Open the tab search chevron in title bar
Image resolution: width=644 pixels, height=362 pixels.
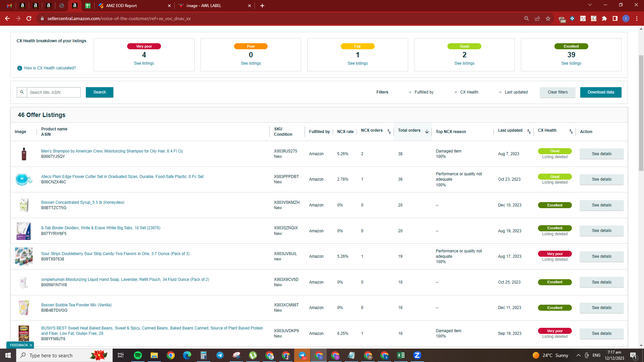590,5
